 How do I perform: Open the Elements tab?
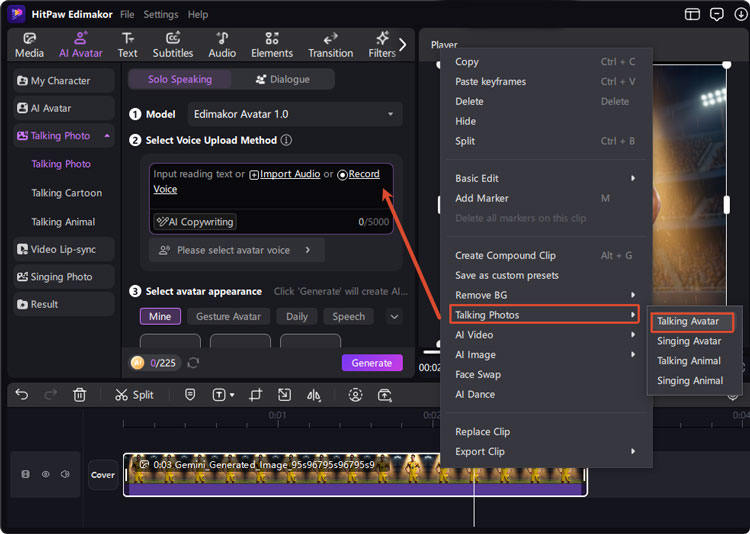pos(272,45)
